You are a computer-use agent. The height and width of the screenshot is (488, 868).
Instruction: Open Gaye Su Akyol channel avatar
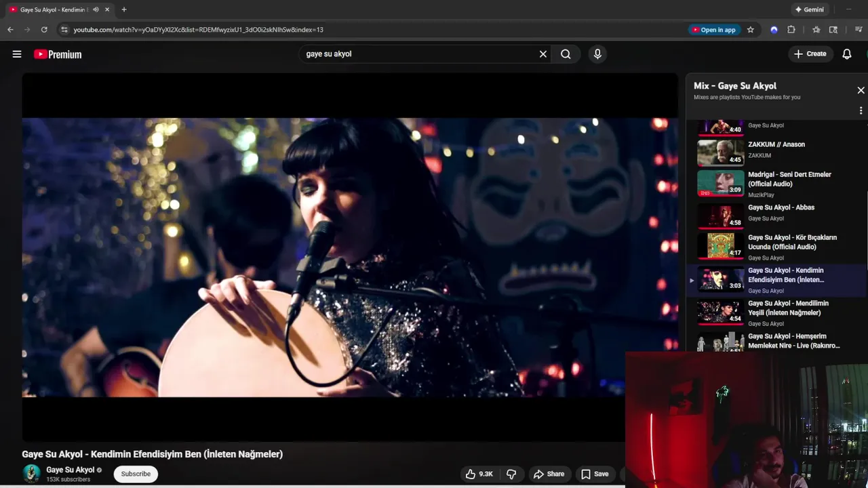pos(31,474)
